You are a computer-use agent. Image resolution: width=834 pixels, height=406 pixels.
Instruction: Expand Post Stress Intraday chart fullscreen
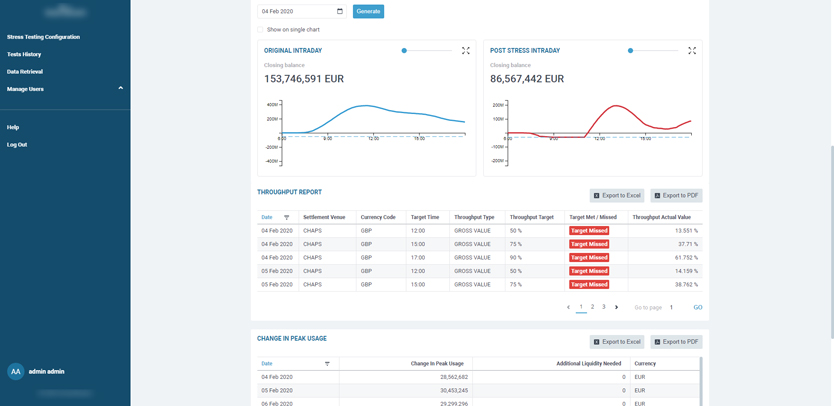coord(692,50)
